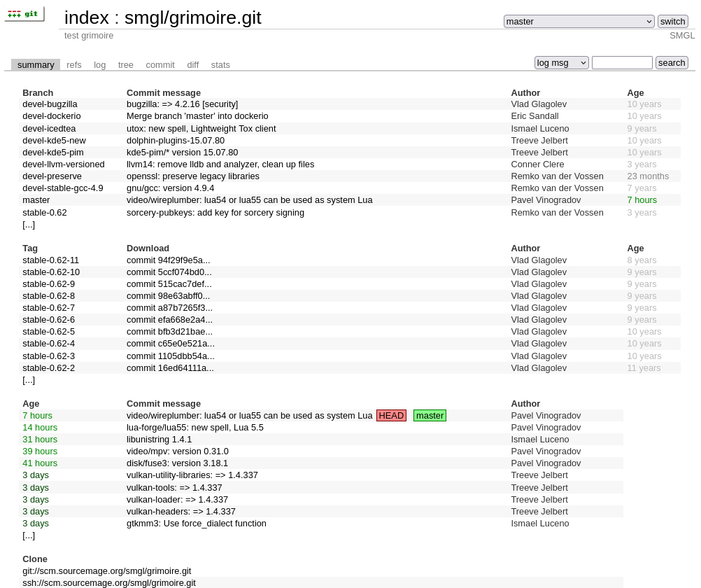Open commit 'sorcery-pubkeys: add key for sorcery signing'
The height and width of the screenshot is (588, 701).
pos(215,213)
